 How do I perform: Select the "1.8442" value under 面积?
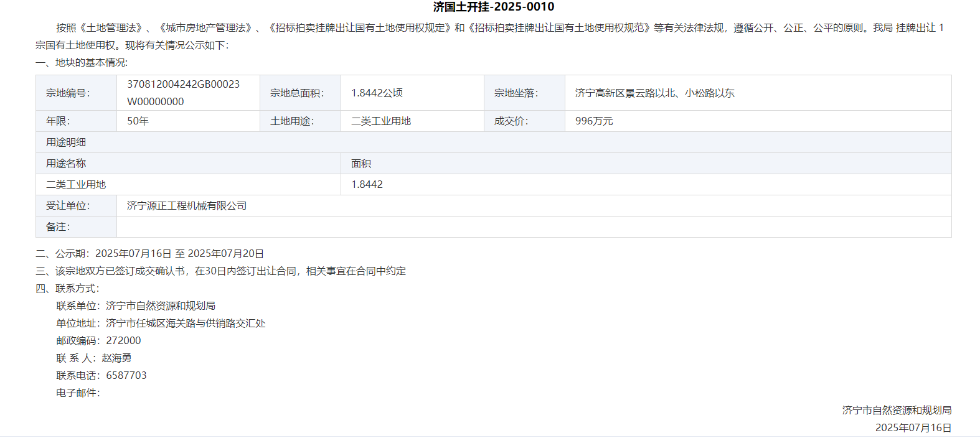pyautogui.click(x=367, y=185)
